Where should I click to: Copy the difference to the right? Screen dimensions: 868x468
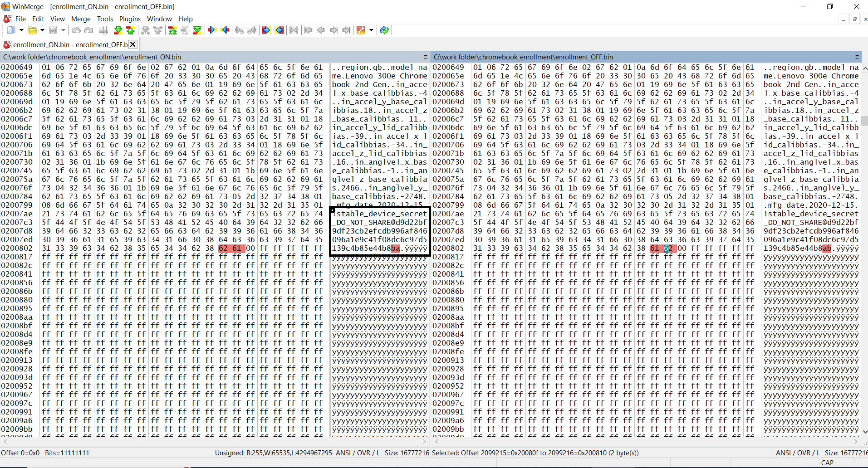pos(212,30)
